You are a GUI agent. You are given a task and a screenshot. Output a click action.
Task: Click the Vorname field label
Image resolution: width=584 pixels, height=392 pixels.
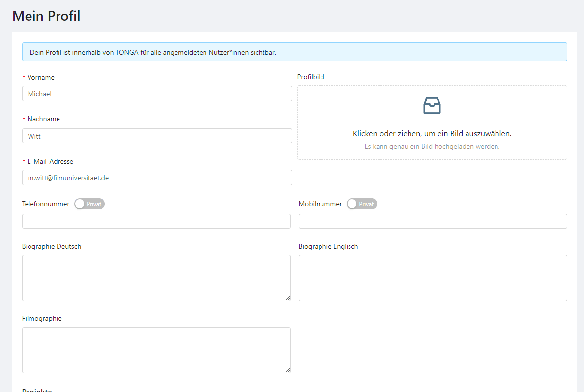point(41,77)
